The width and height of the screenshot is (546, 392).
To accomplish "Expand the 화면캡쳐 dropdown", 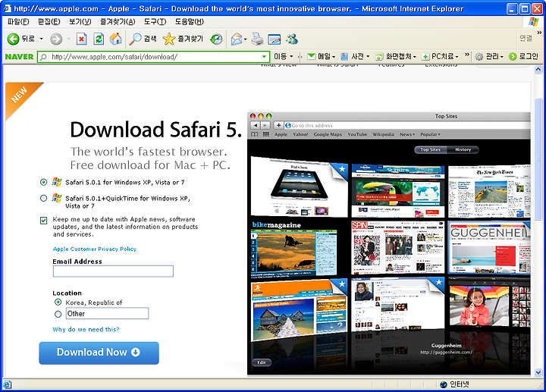I will [x=414, y=57].
